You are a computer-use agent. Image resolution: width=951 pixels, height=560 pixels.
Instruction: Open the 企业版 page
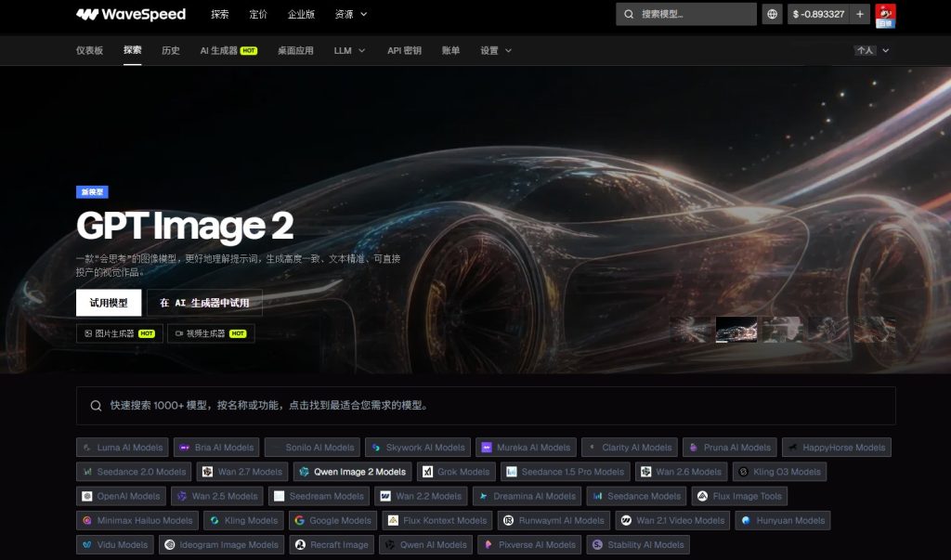point(301,14)
